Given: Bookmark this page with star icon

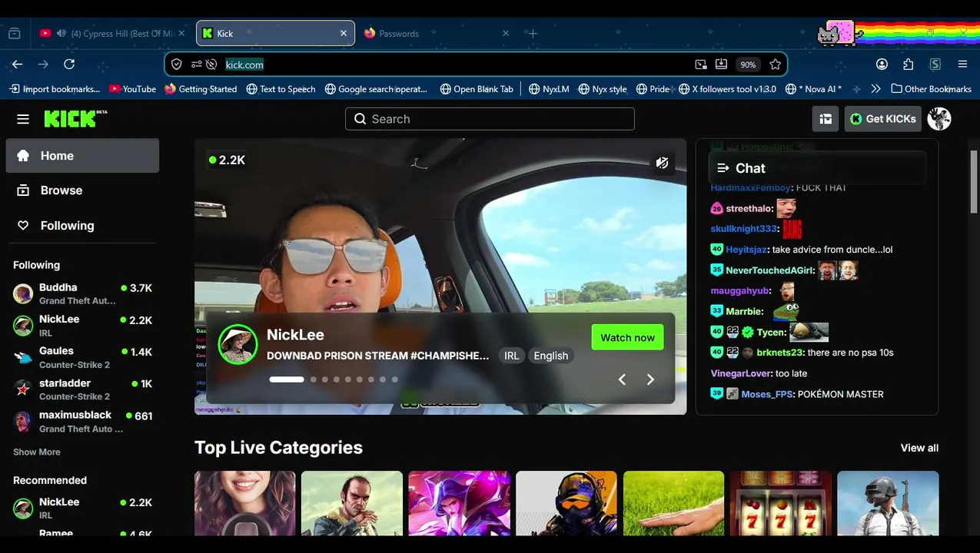Looking at the screenshot, I should pyautogui.click(x=775, y=65).
